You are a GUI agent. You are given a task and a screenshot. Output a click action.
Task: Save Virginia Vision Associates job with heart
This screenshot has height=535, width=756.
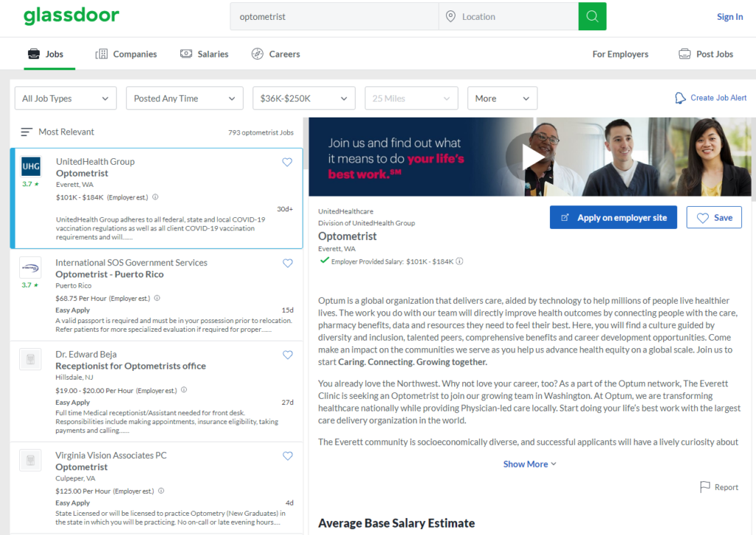coord(287,455)
